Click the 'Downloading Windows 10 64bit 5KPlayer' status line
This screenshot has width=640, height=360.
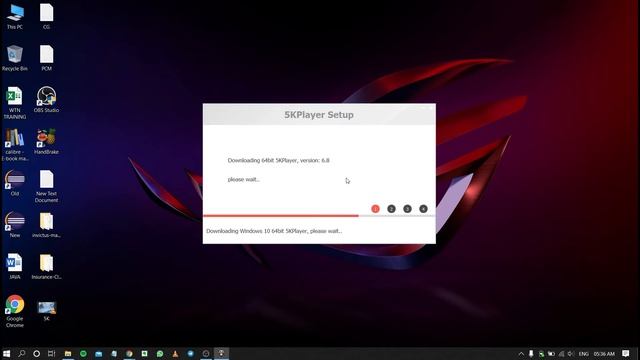point(274,231)
